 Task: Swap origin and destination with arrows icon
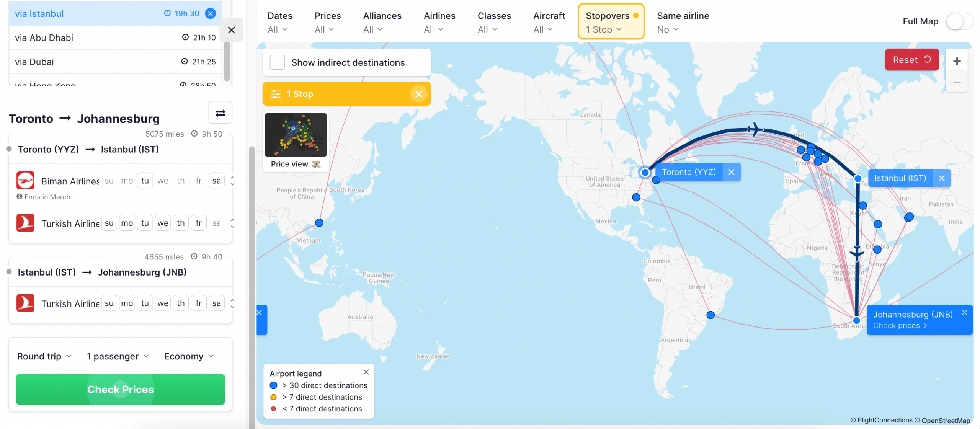(x=220, y=113)
